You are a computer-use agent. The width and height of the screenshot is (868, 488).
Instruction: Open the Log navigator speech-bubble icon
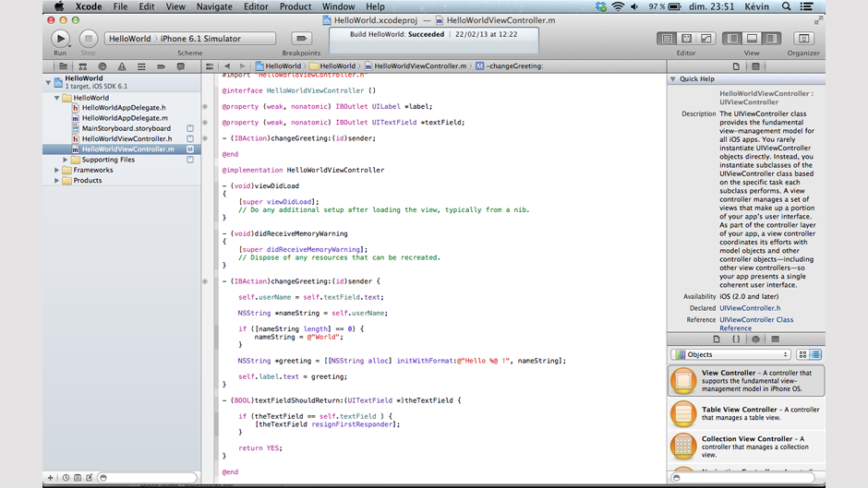click(x=180, y=66)
